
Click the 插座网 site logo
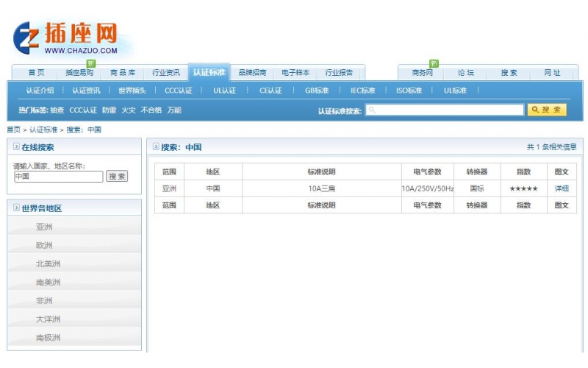click(x=66, y=36)
